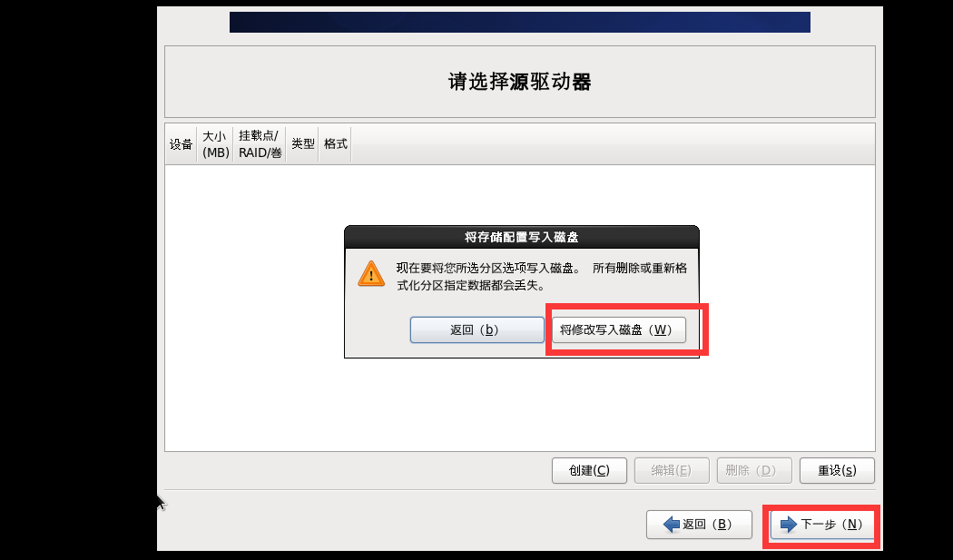
Task: Sort by the 类型 column header
Action: 302,144
